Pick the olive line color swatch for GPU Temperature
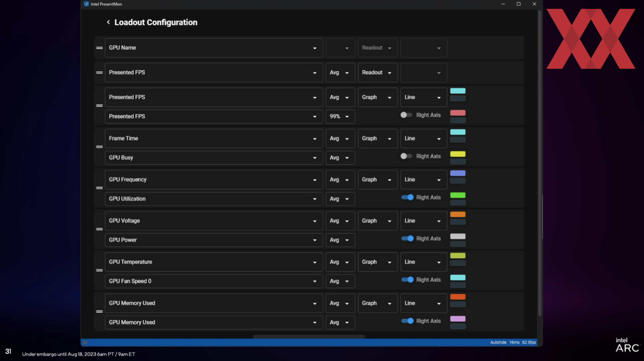 coord(458,256)
